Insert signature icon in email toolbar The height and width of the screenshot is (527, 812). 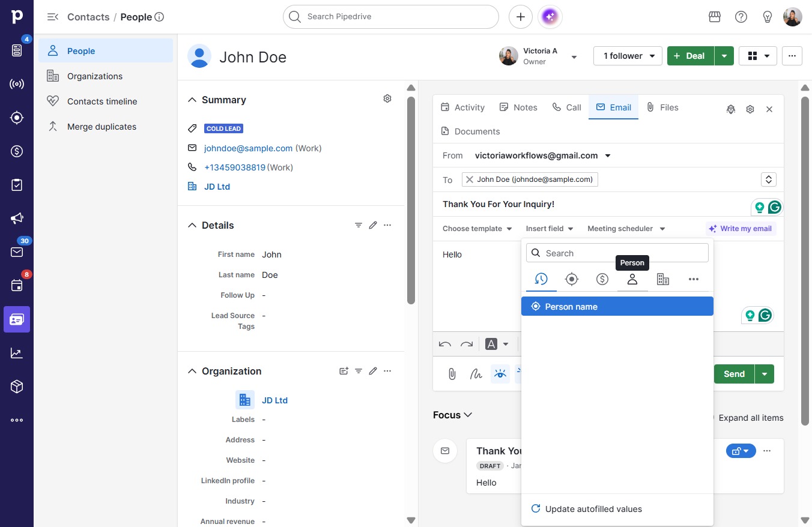(x=476, y=374)
